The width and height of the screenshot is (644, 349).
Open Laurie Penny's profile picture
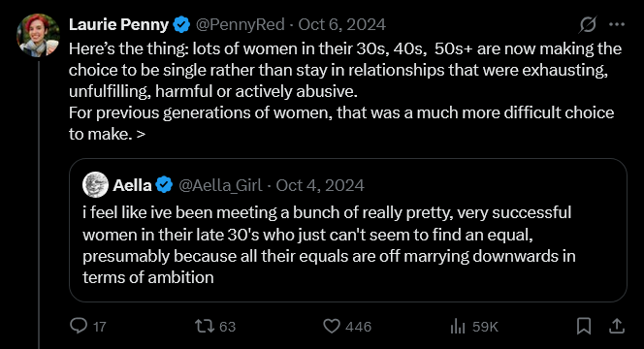pyautogui.click(x=38, y=35)
